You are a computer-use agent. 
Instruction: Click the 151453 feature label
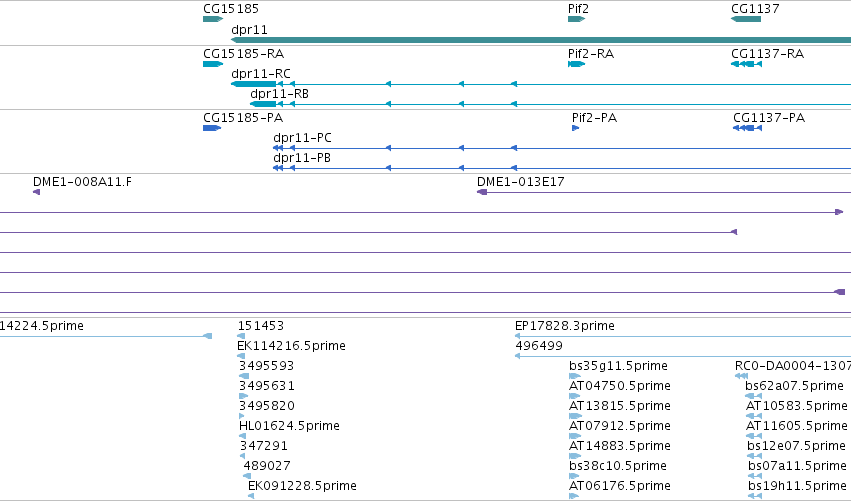[261, 326]
